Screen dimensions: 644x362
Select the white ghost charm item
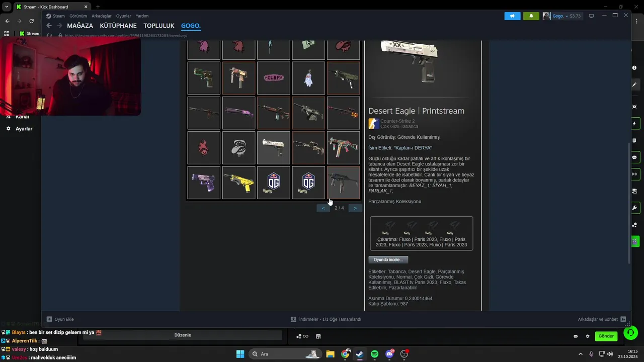(308, 78)
